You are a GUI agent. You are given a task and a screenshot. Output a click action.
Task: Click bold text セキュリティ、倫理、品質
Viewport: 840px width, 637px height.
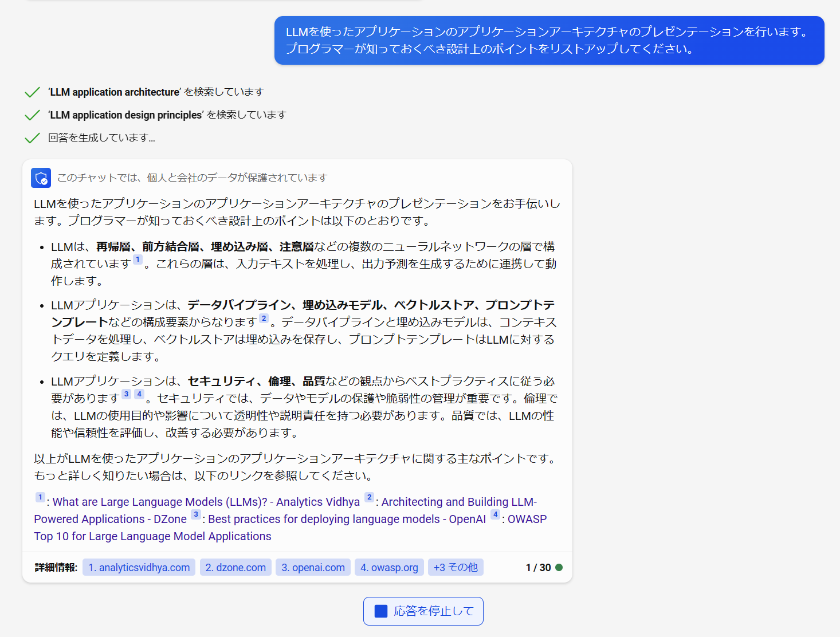[257, 382]
